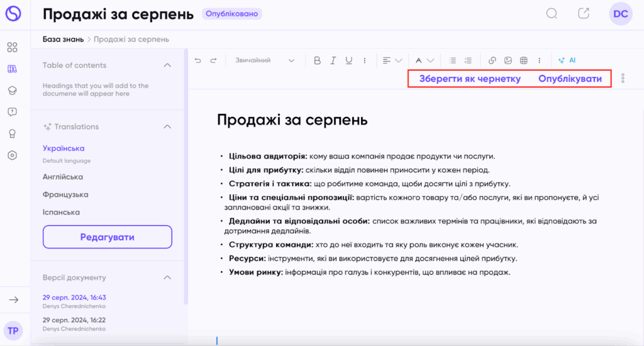Open the knowledge base books icon
Screen dimensions: 644x346
(x=13, y=69)
